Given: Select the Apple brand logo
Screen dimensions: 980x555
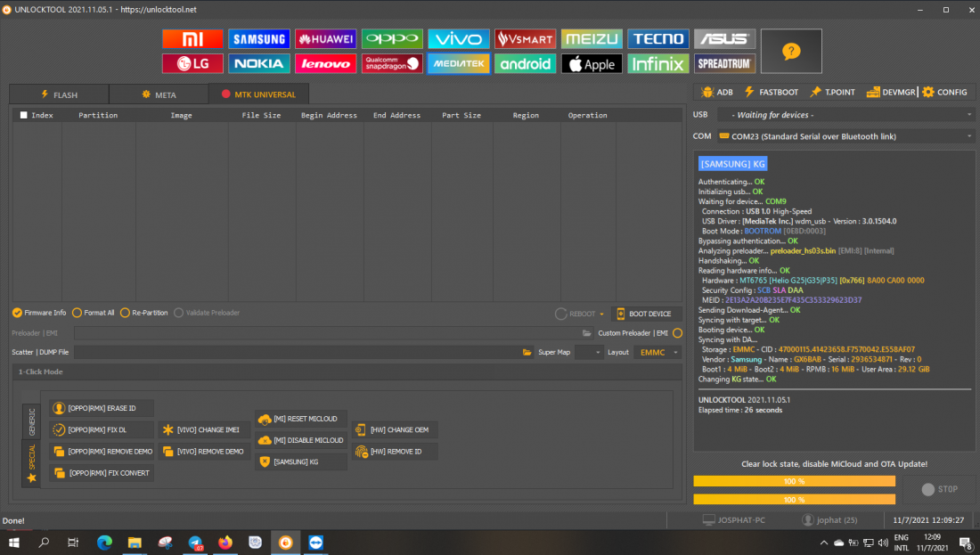Looking at the screenshot, I should point(592,64).
